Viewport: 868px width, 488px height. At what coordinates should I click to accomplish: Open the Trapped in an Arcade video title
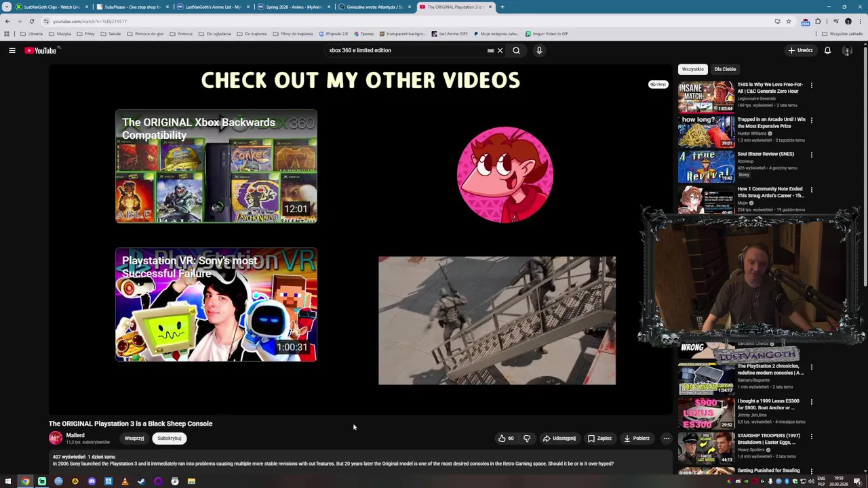(x=771, y=123)
